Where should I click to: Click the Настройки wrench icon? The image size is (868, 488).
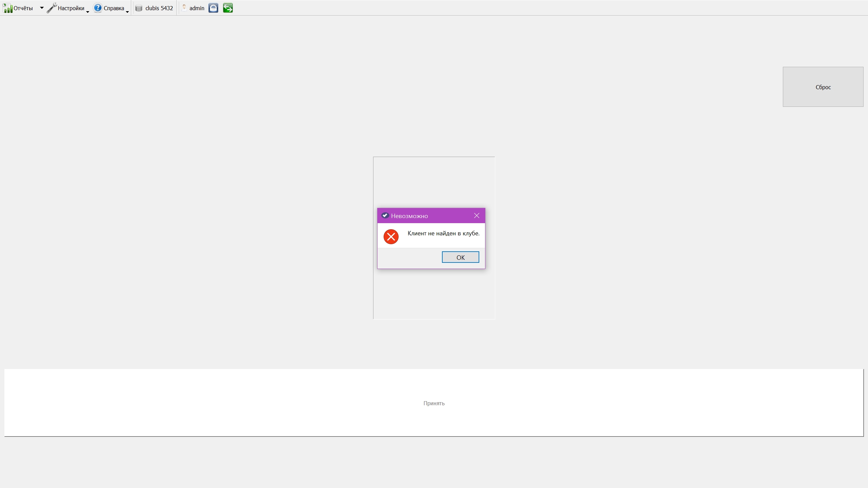(x=52, y=8)
